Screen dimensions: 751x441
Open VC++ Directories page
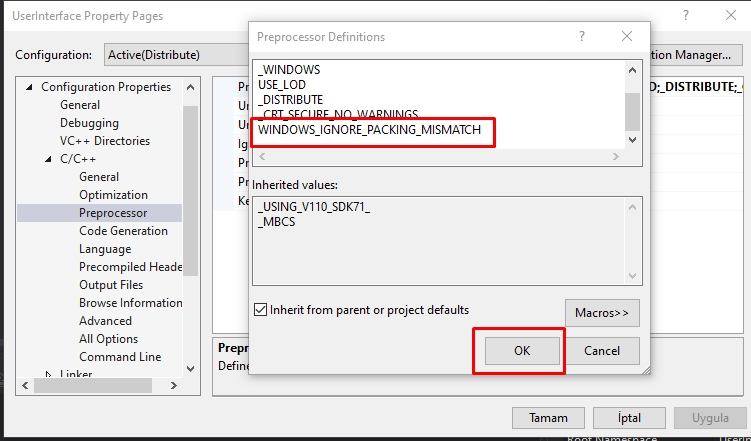(104, 141)
